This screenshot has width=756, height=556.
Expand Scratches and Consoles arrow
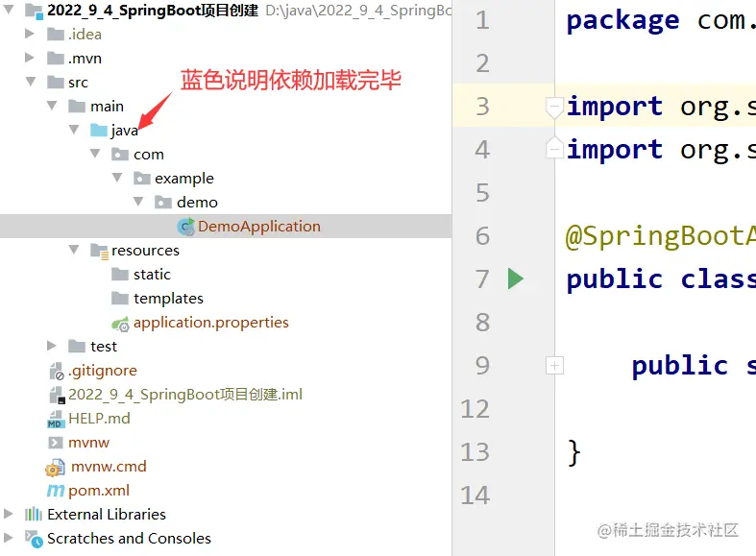9,537
